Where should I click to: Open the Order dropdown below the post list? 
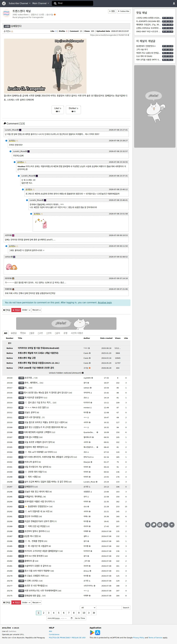[26, 602]
